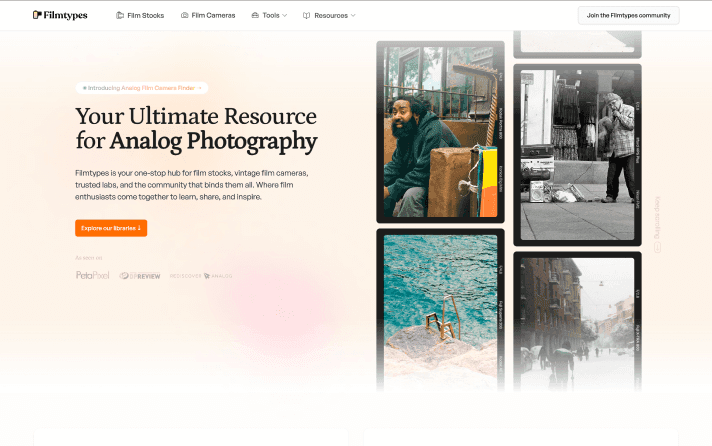
Task: Click the Film Cameras camera icon
Action: pyautogui.click(x=184, y=15)
